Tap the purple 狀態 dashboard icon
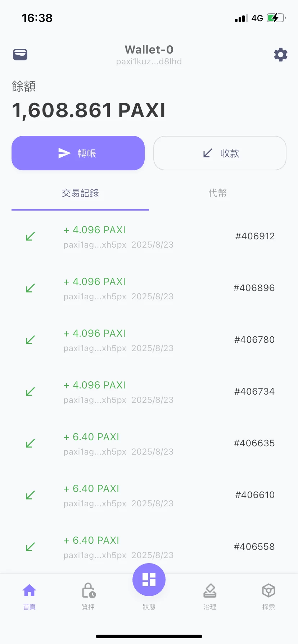This screenshot has height=644, width=298. point(149,580)
